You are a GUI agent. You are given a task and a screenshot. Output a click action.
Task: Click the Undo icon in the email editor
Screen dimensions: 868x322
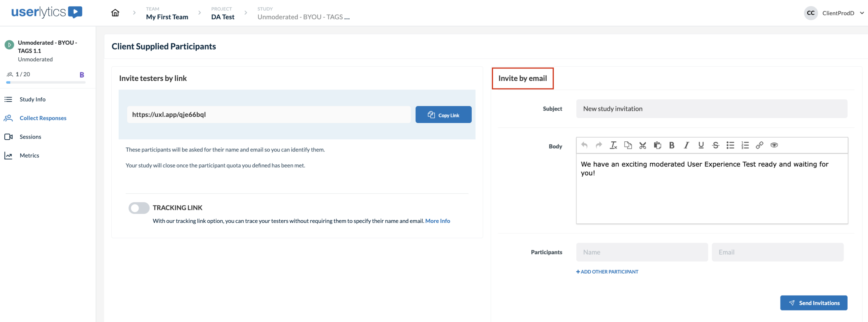coord(584,145)
